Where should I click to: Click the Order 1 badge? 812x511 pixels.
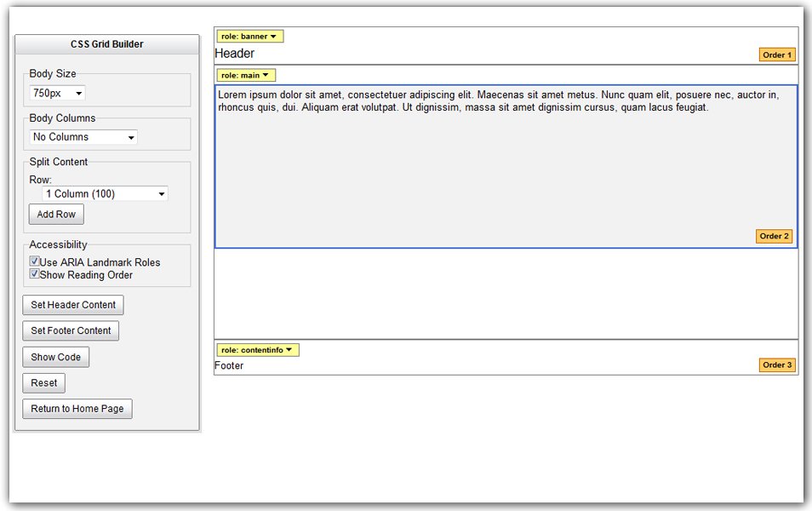[x=776, y=55]
